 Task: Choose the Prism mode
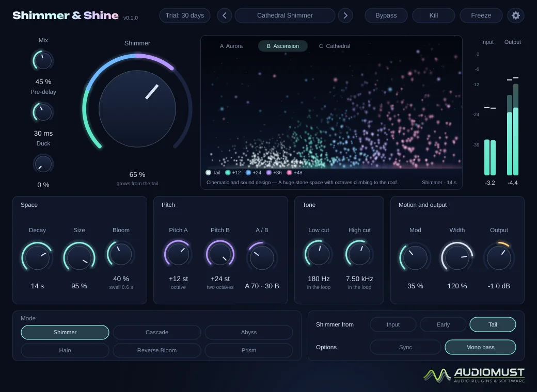[x=249, y=350]
